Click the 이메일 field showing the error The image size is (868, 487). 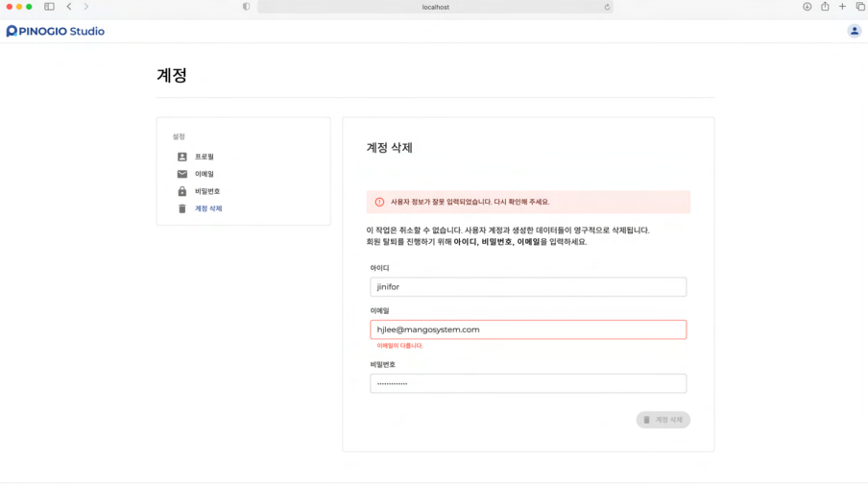(x=528, y=329)
